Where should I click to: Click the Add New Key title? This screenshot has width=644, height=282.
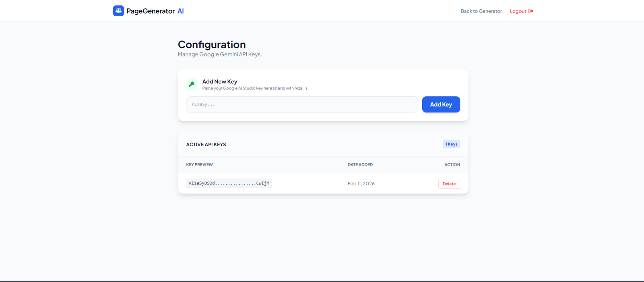coord(220,81)
